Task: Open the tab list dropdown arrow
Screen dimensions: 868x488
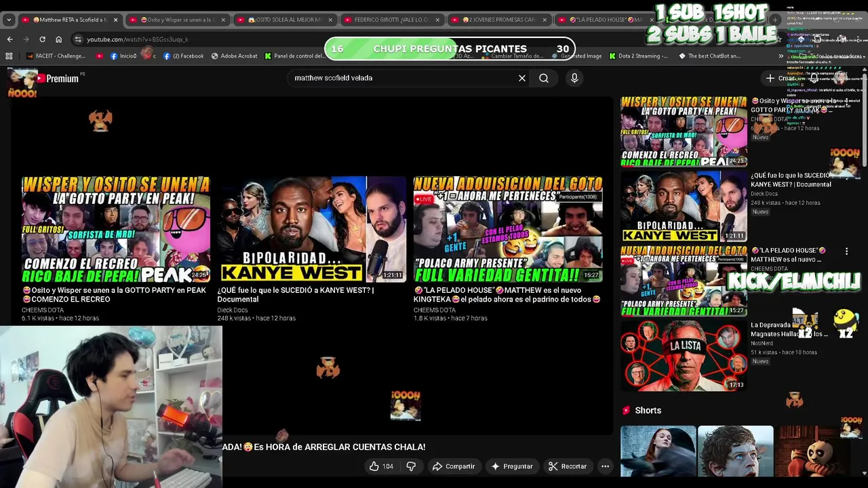Action: [x=9, y=20]
